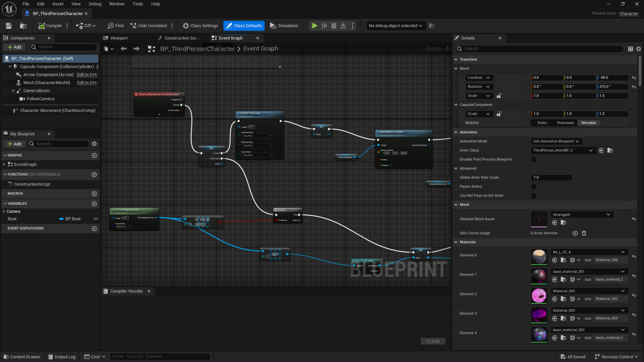Open Details panel settings gear
This screenshot has width=644, height=362.
[x=639, y=49]
